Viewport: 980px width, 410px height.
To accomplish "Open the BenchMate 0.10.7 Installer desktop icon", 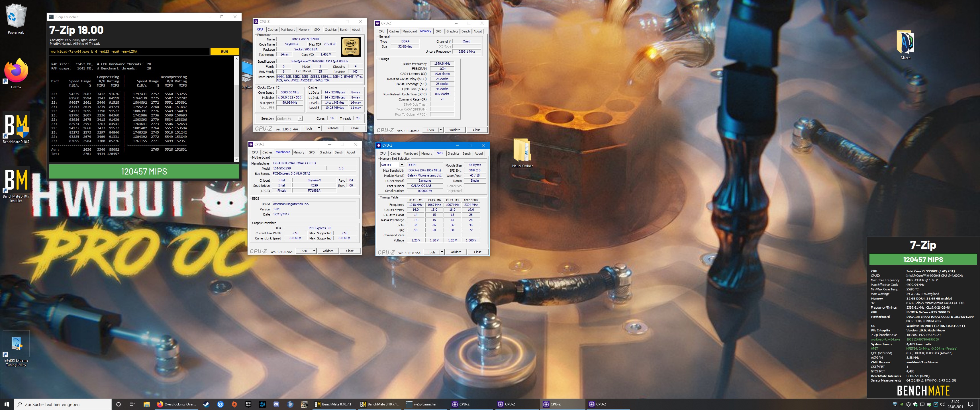I will tap(16, 184).
